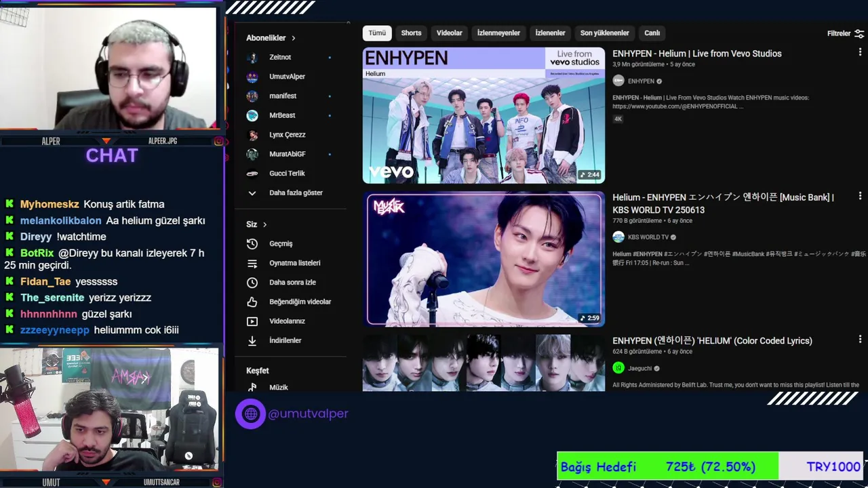Click the manifest channel avatar
The height and width of the screenshot is (488, 868).
252,96
